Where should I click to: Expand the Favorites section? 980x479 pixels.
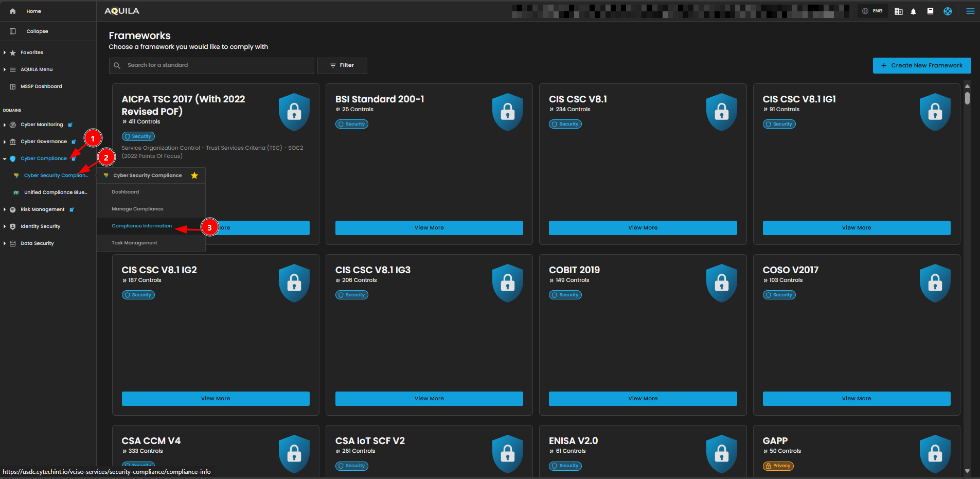click(x=5, y=52)
